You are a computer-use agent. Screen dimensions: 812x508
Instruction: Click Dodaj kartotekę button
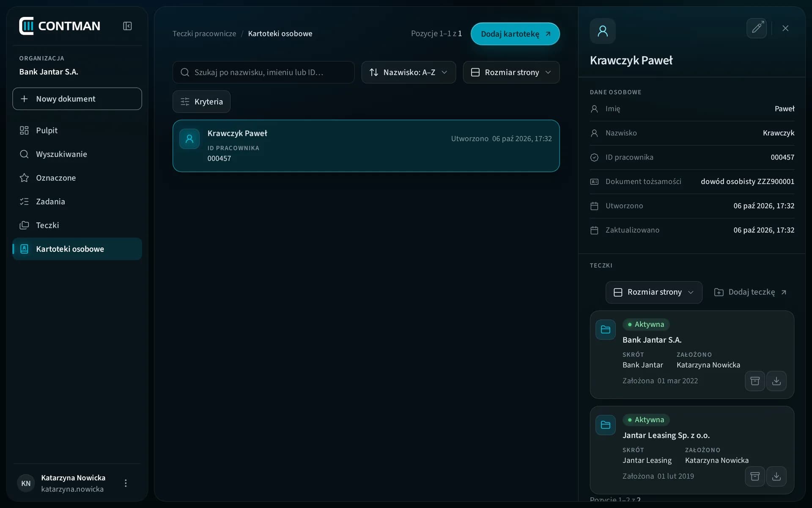click(515, 34)
